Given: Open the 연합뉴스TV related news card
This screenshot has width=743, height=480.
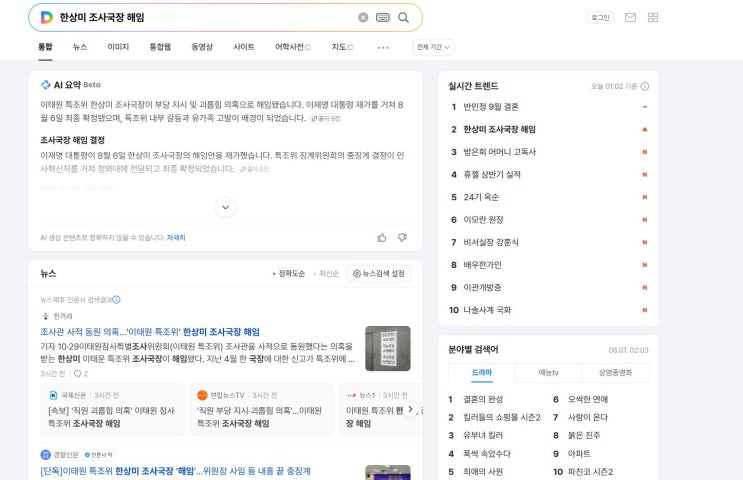Looking at the screenshot, I should [x=262, y=409].
